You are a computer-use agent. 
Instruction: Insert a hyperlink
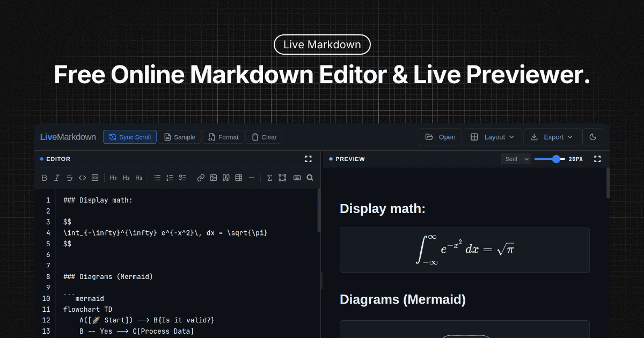201,178
